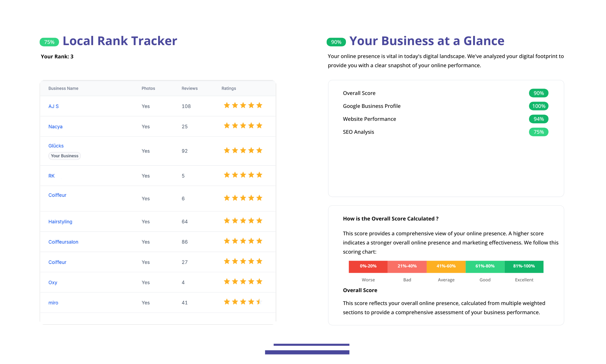Open the Hairstyling business link
This screenshot has width=606, height=364.
(x=60, y=222)
